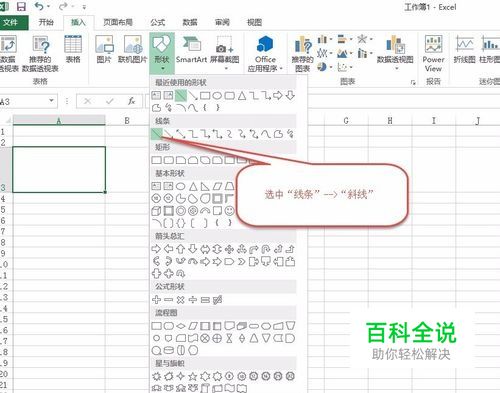The width and height of the screenshot is (500, 393).
Task: Insert the division sign shape in 公式形状
Action: point(193,300)
